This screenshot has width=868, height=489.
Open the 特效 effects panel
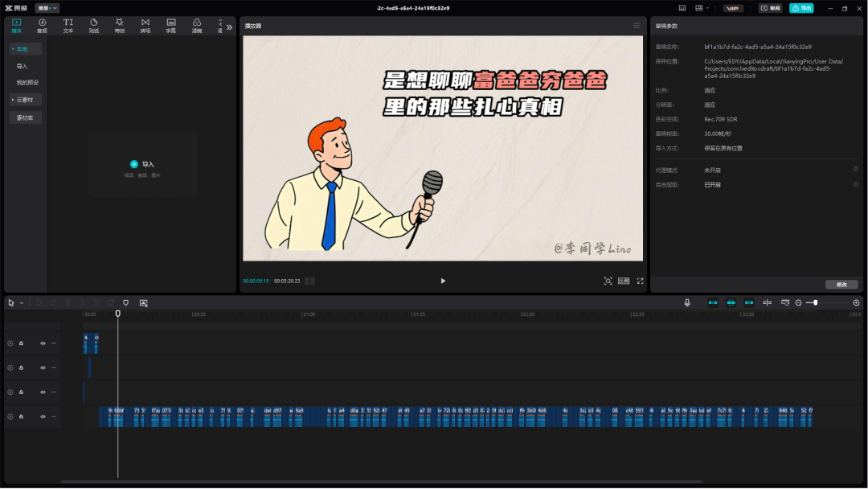(x=119, y=26)
